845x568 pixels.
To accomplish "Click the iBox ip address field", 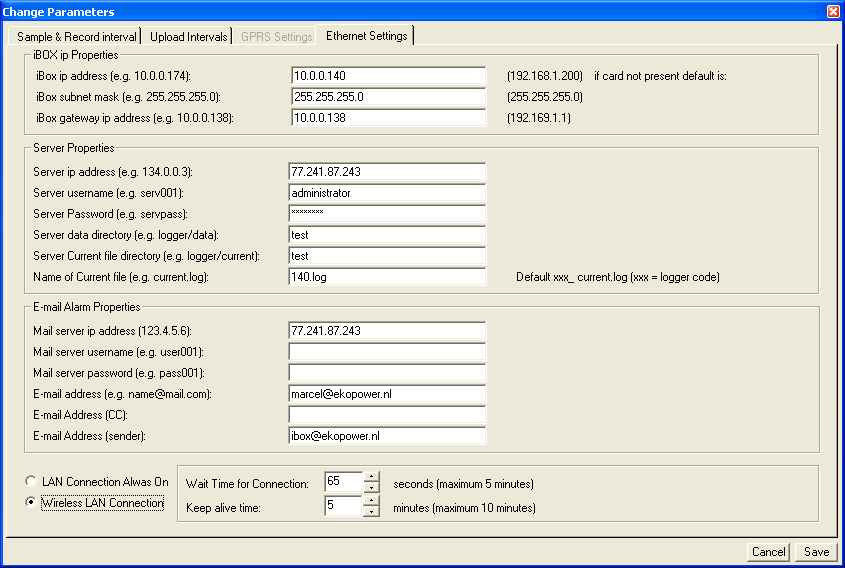I will (x=388, y=76).
